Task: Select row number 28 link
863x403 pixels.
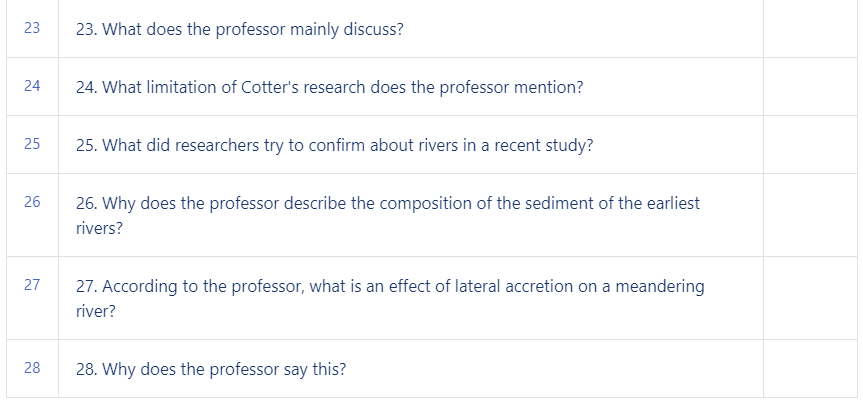Action: (32, 368)
